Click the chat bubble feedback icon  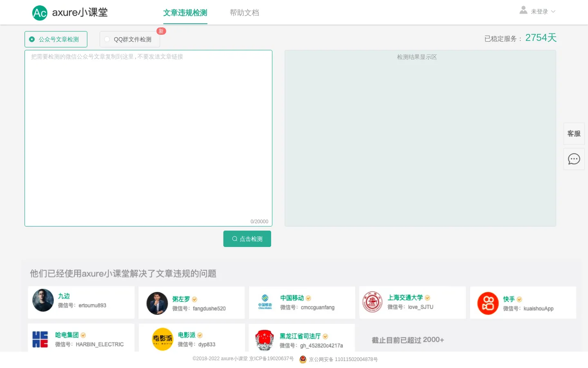[574, 159]
